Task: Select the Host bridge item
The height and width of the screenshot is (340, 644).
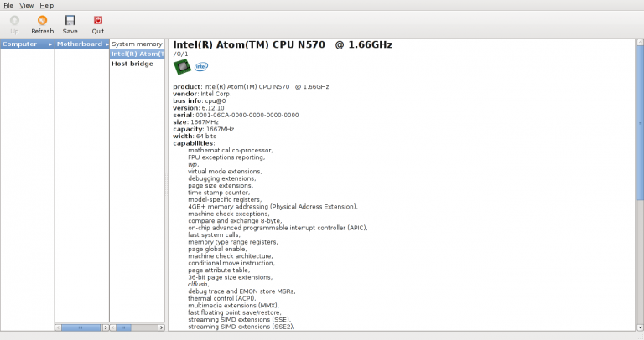Action: tap(132, 64)
